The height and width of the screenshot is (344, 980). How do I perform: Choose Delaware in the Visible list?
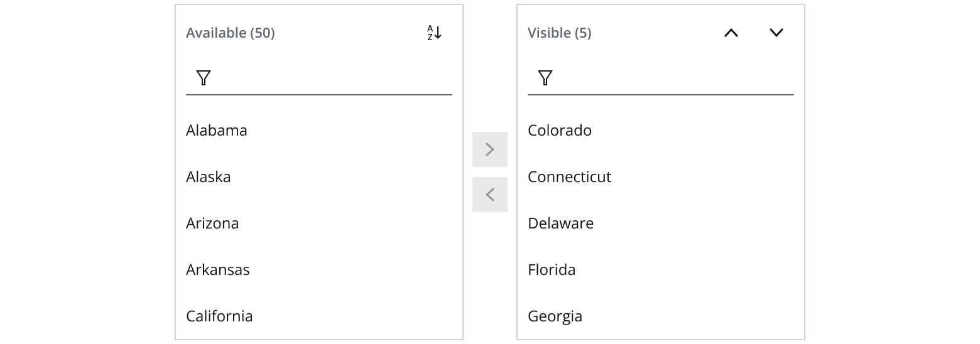coord(560,223)
